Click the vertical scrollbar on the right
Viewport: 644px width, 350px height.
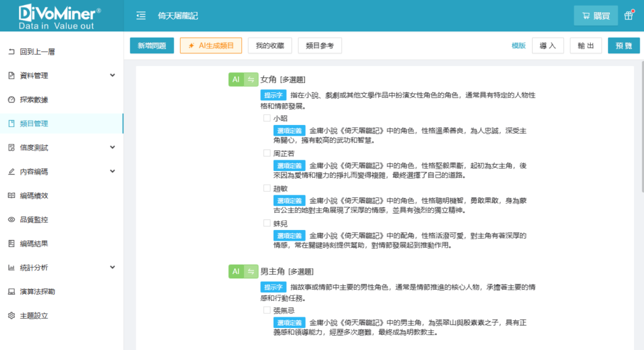(641, 126)
